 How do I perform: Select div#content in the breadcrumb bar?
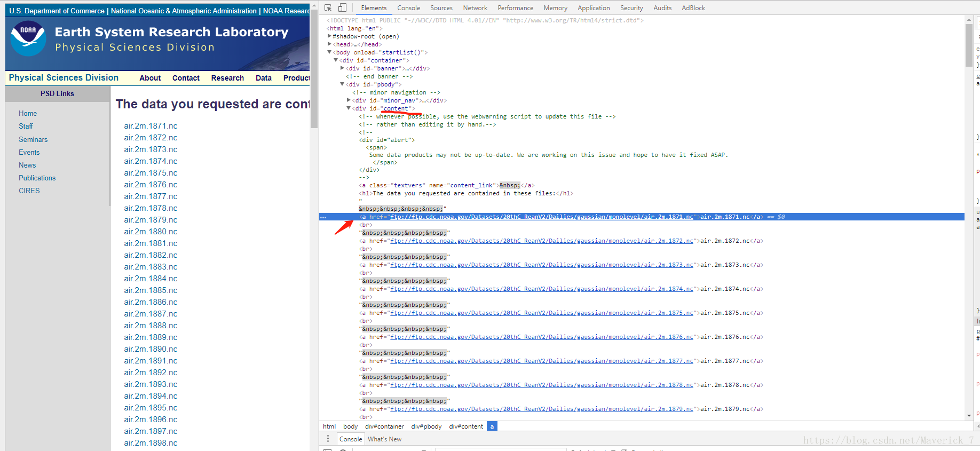466,426
